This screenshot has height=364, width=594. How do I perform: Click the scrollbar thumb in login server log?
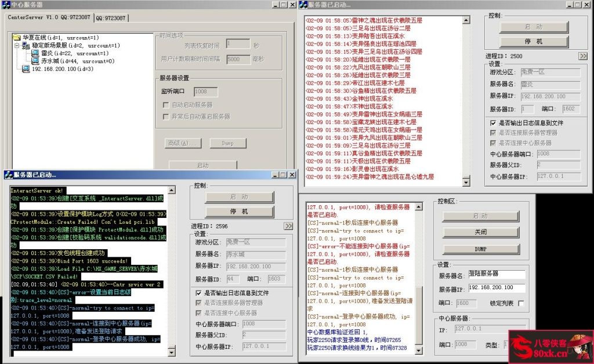pyautogui.click(x=419, y=315)
